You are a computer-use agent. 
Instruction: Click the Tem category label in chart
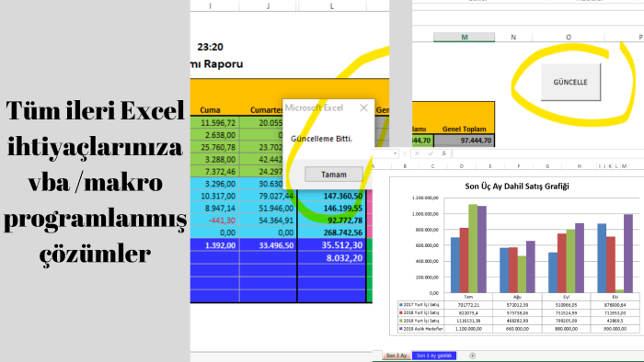click(x=468, y=297)
